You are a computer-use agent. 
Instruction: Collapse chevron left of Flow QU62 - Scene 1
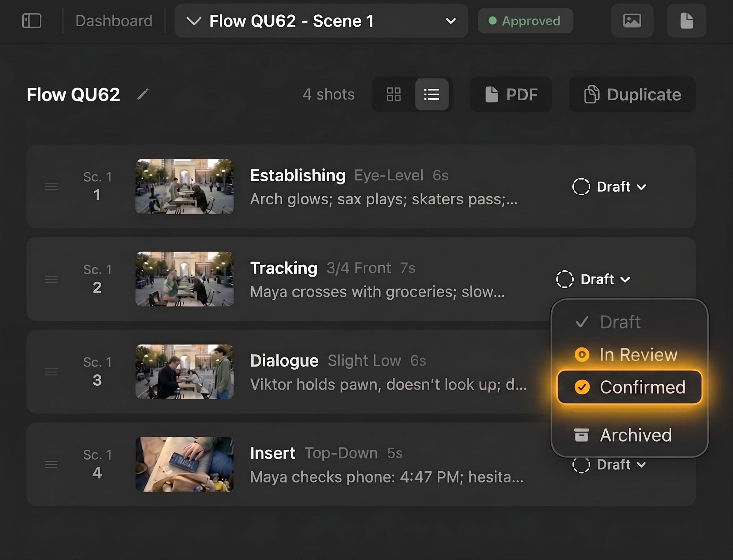tap(194, 21)
